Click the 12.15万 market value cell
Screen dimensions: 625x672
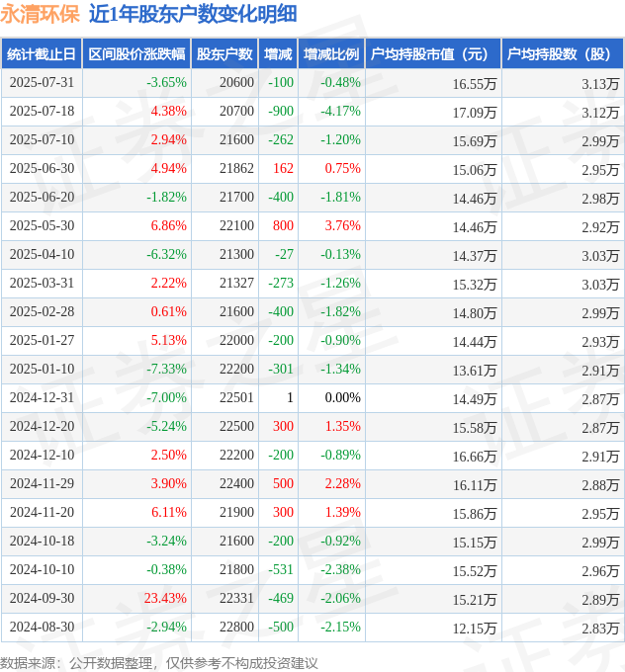[x=474, y=628]
